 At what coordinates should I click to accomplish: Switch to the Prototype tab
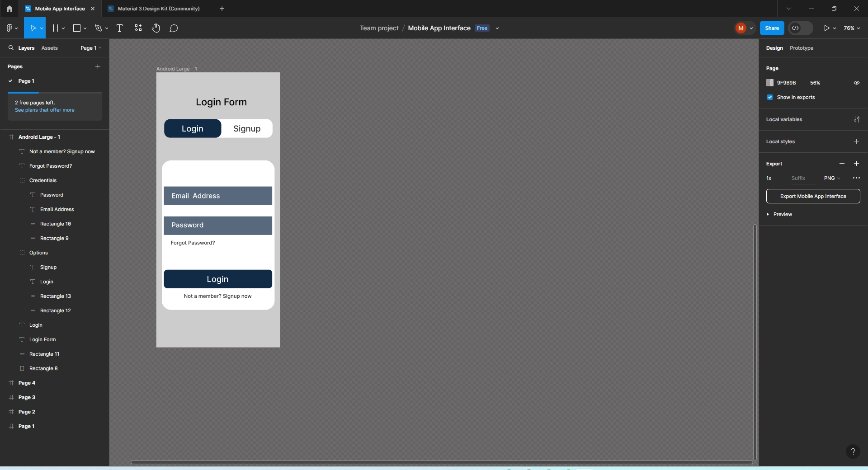pos(801,48)
